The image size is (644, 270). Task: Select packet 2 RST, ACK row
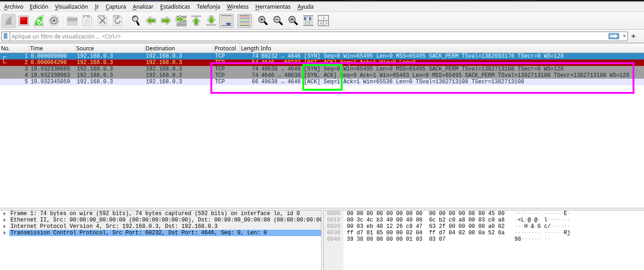point(322,62)
